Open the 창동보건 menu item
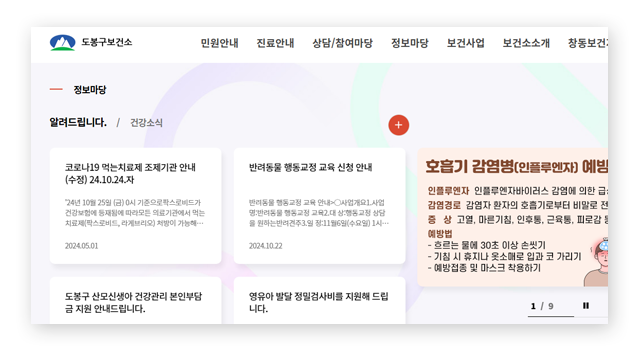640x362 pixels. [x=587, y=43]
